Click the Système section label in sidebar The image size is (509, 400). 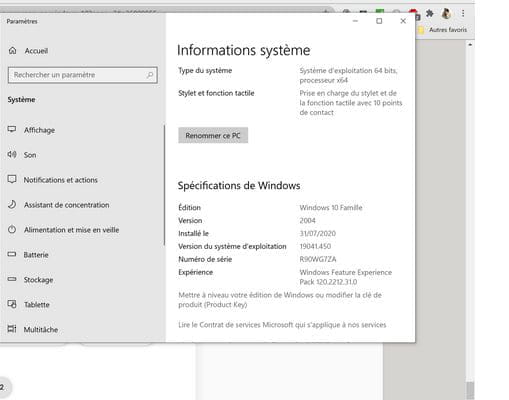point(21,100)
